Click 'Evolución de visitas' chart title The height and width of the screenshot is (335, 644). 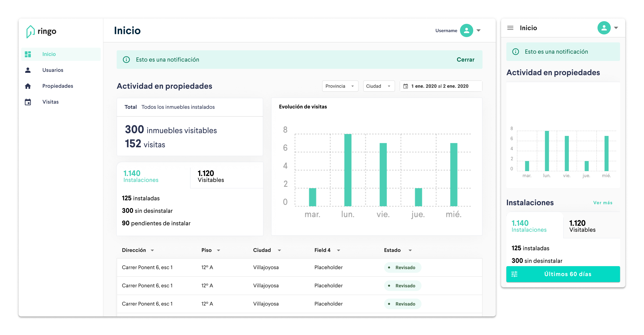(x=303, y=107)
